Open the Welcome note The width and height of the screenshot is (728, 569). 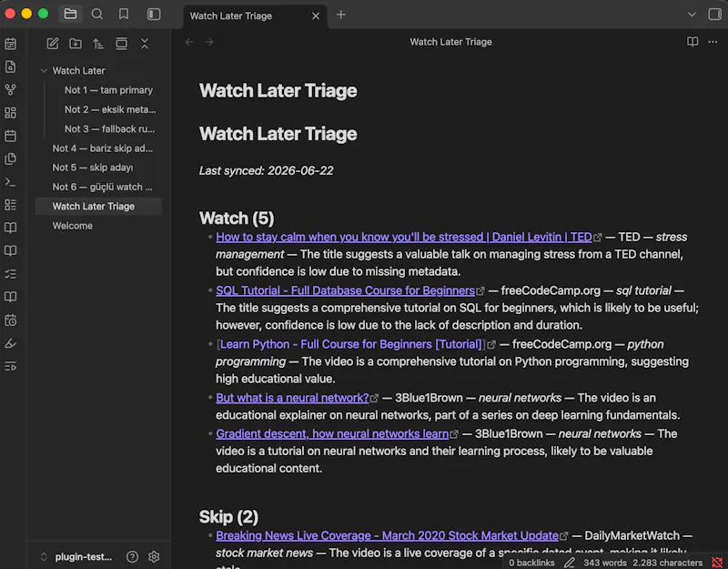tap(73, 226)
